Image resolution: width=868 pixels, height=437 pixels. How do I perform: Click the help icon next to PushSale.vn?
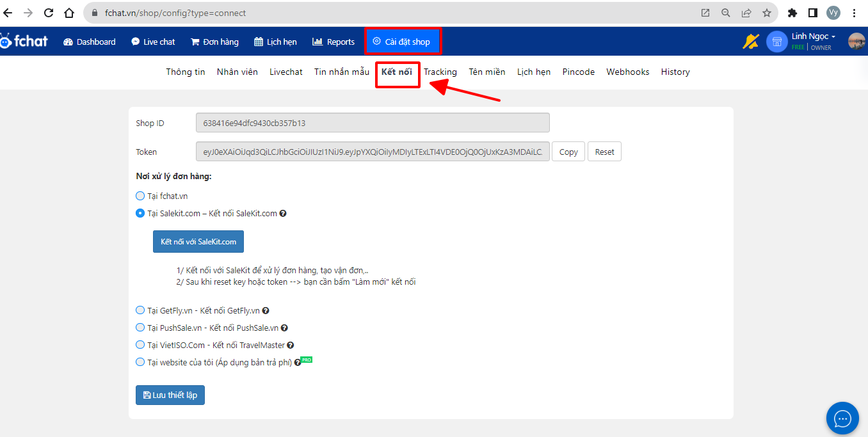(284, 328)
